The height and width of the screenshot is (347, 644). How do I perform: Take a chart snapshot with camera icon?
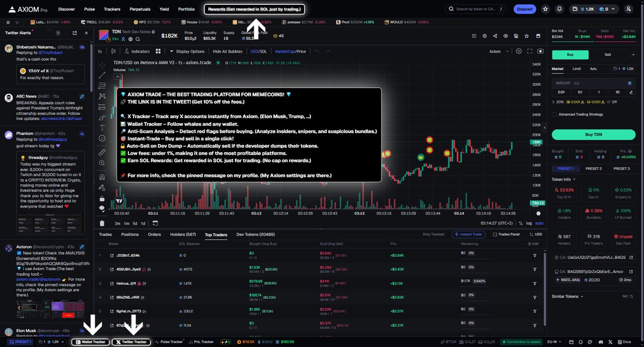(x=540, y=51)
